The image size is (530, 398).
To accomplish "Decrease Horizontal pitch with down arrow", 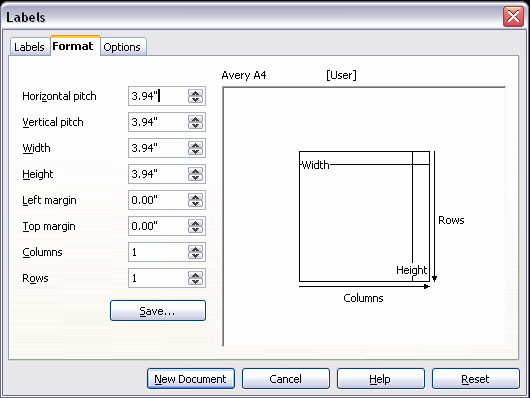I will click(x=195, y=99).
